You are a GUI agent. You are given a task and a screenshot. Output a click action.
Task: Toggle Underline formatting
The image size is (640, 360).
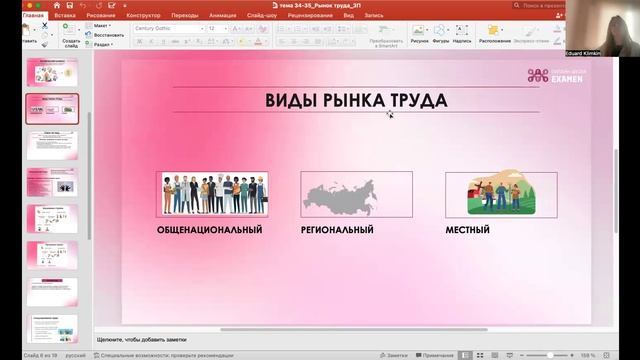tap(163, 42)
